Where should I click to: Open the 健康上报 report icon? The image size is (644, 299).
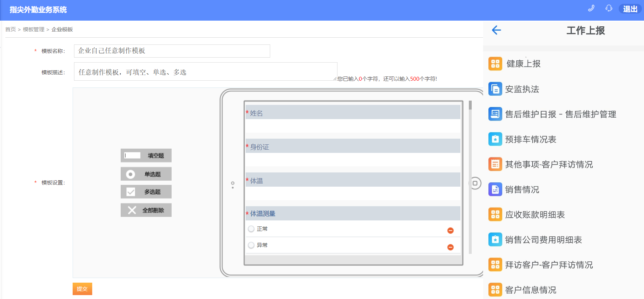coord(495,64)
